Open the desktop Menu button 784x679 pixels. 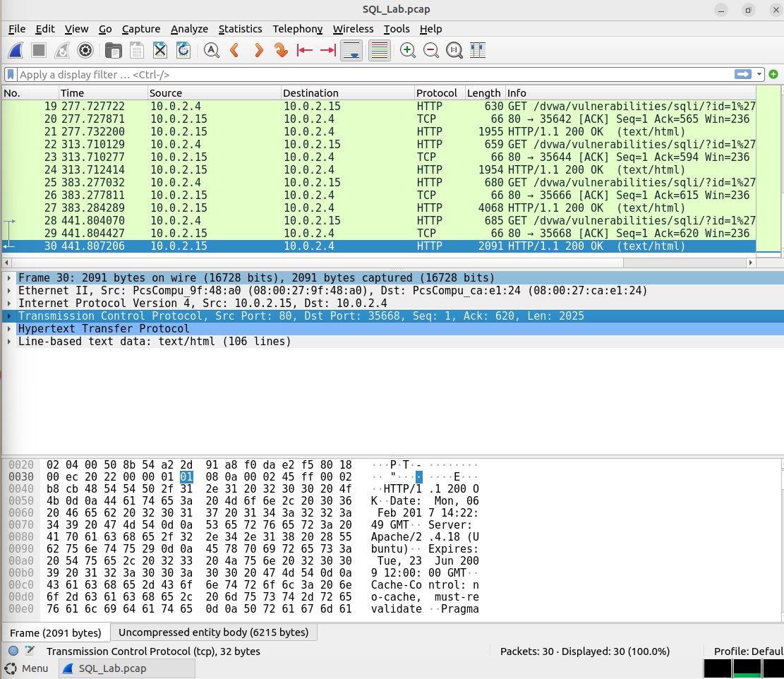[x=27, y=668]
